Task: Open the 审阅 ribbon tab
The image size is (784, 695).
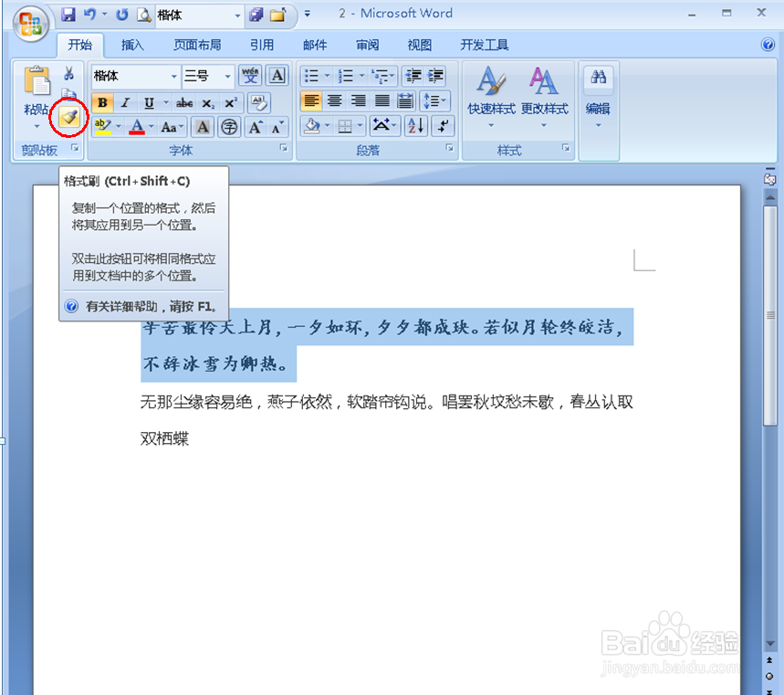Action: click(x=367, y=44)
